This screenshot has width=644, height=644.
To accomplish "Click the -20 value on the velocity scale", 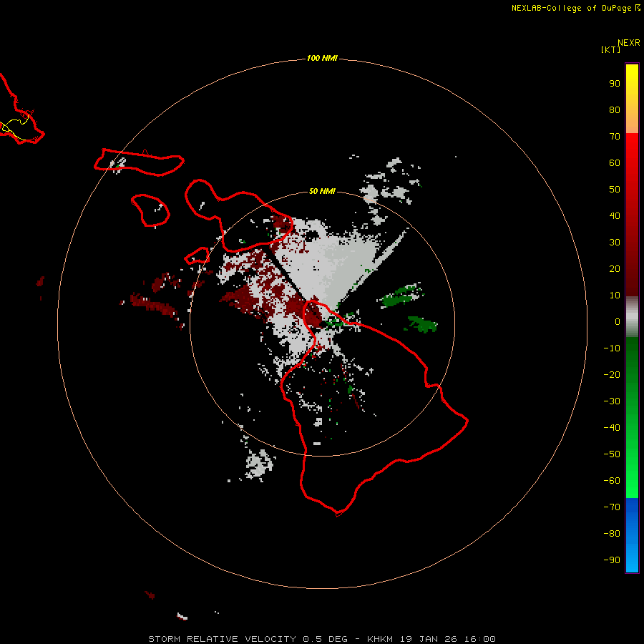I will (612, 374).
